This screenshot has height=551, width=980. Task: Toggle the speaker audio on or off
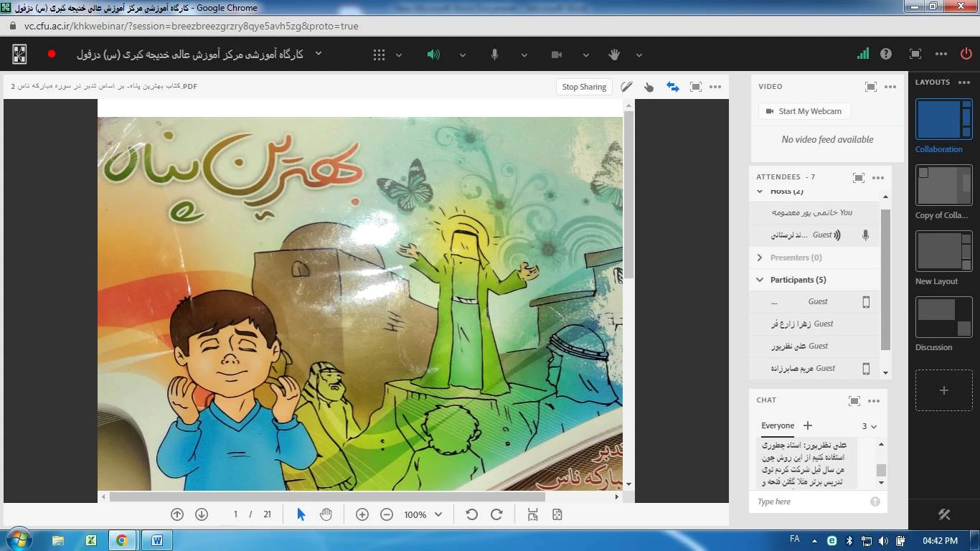[x=433, y=55]
